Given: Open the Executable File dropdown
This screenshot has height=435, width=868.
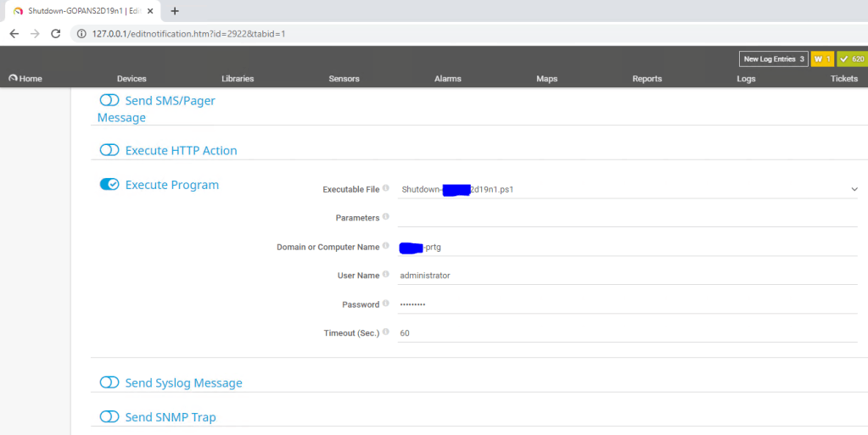Looking at the screenshot, I should [628, 190].
